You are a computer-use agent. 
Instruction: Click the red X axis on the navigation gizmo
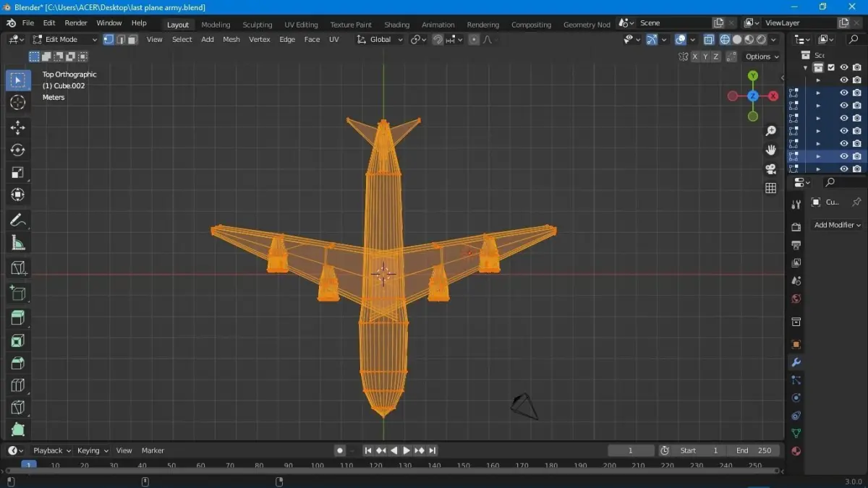[773, 96]
